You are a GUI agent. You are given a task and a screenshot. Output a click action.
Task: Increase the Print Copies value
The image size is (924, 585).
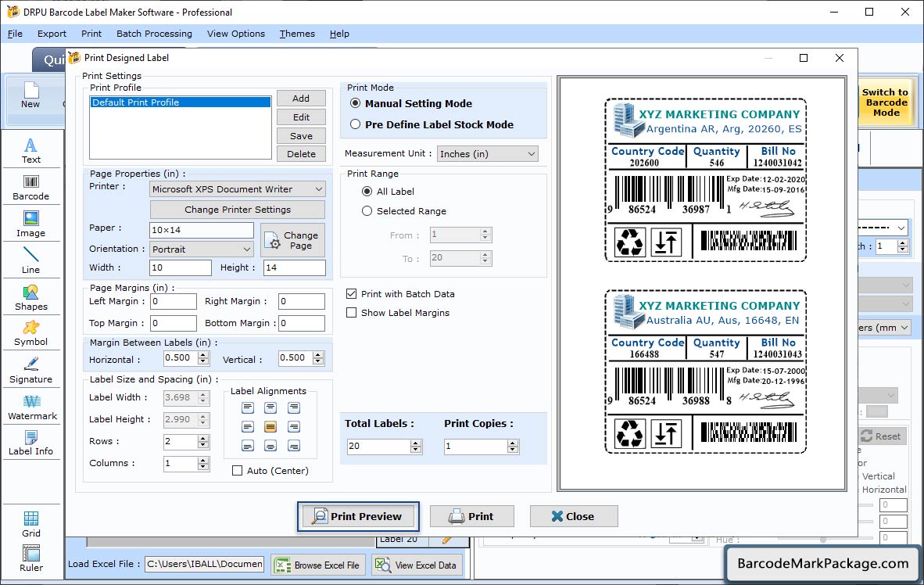click(x=514, y=443)
